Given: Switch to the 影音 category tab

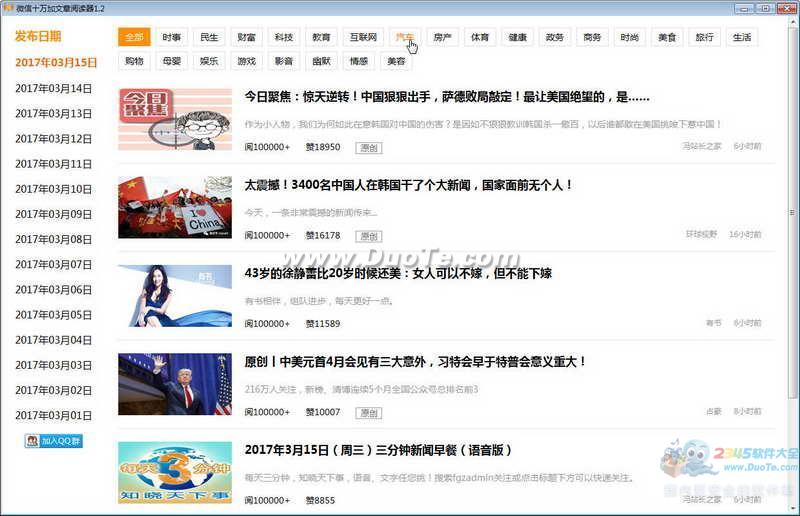Looking at the screenshot, I should click(284, 61).
